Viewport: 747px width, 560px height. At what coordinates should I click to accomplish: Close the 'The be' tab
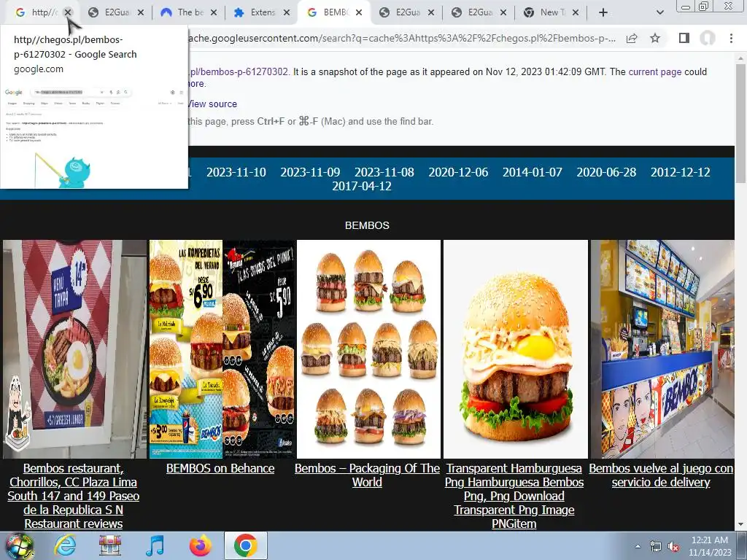[x=214, y=12]
